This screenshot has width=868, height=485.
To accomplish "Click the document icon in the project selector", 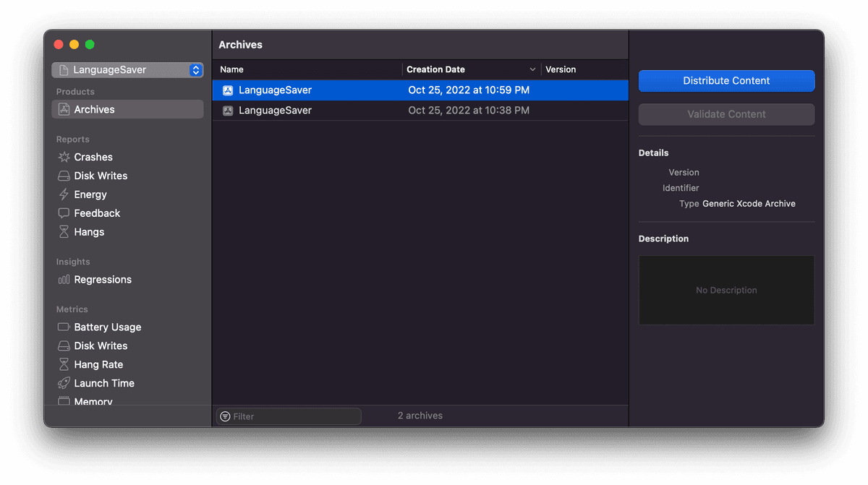I will [x=64, y=70].
